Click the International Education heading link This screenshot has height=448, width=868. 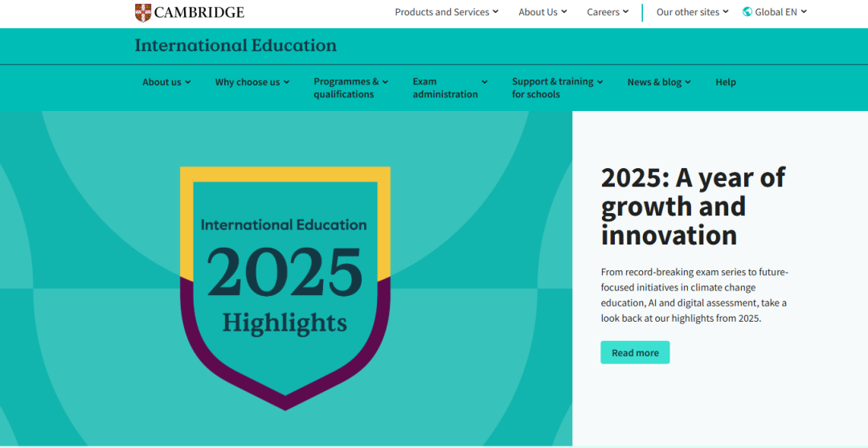point(235,46)
